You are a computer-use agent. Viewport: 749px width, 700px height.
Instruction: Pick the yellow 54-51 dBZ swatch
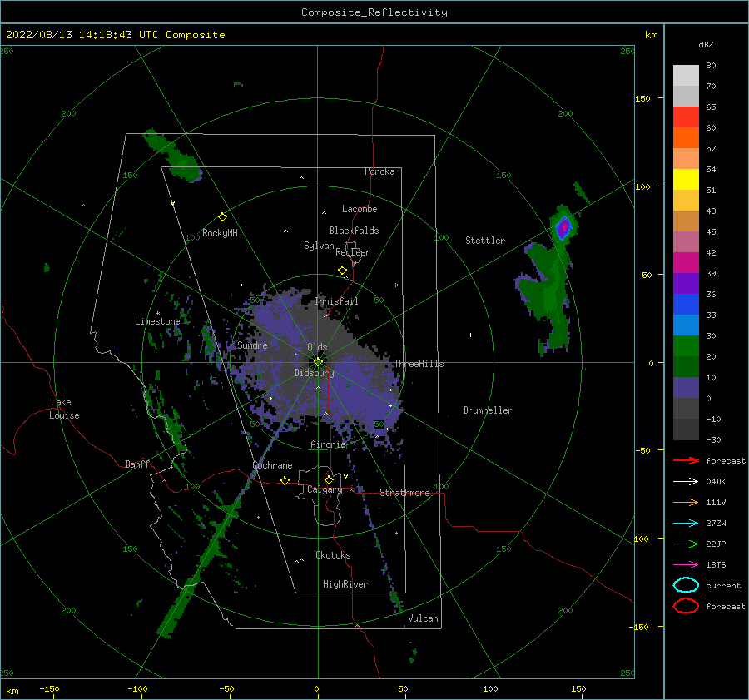pos(686,180)
